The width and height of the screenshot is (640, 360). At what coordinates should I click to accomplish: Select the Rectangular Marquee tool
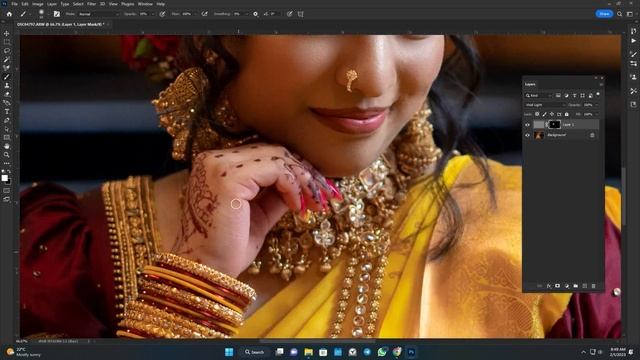tap(7, 42)
